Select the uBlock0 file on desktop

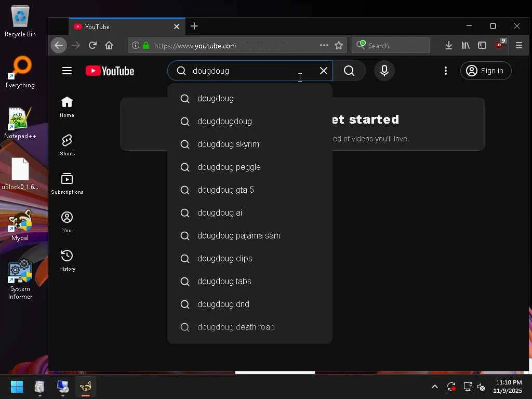pyautogui.click(x=20, y=174)
